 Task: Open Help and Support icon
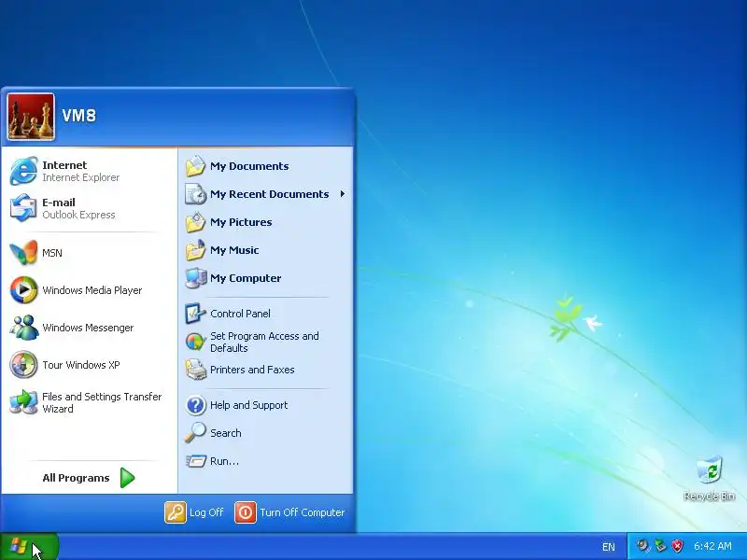coord(195,405)
